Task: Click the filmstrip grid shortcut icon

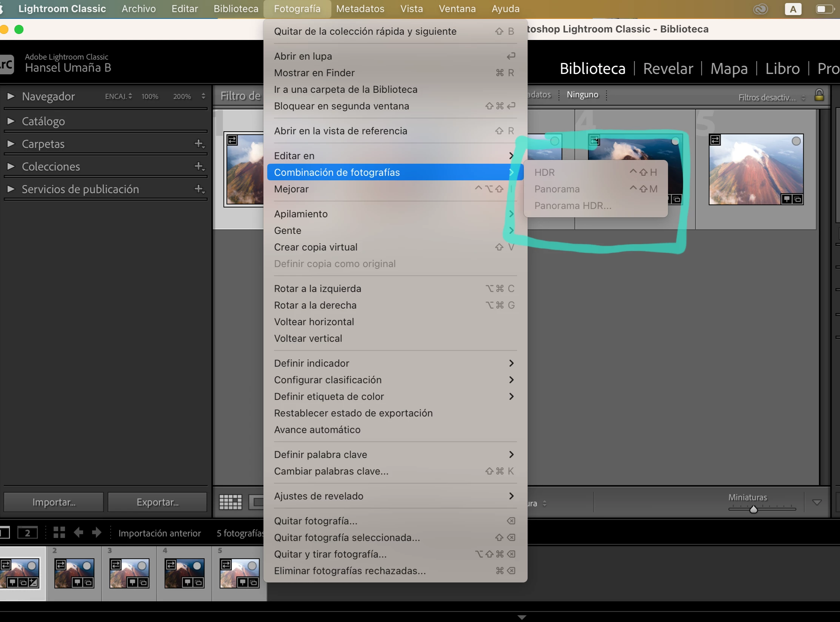Action: 59,532
